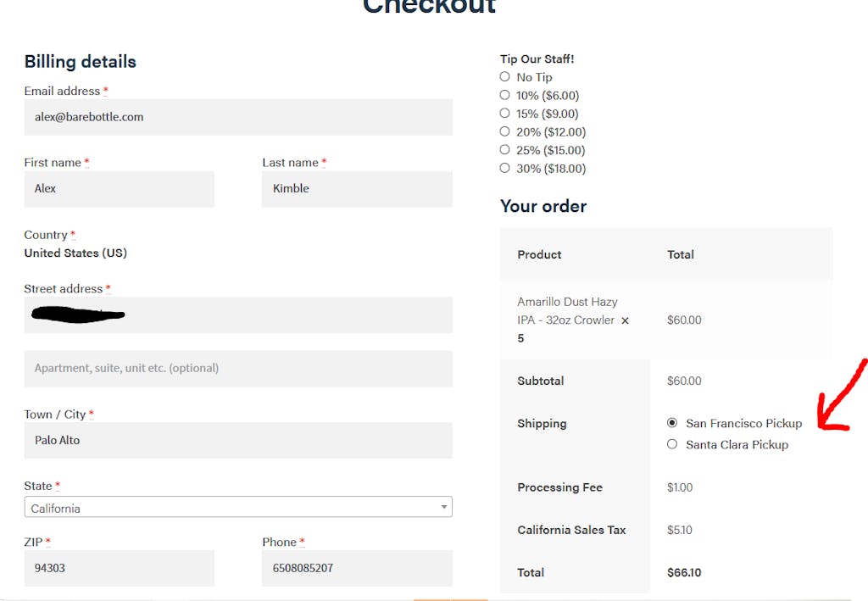Click the Apartment, suite, unit optional field
The height and width of the screenshot is (601, 868).
tap(237, 369)
